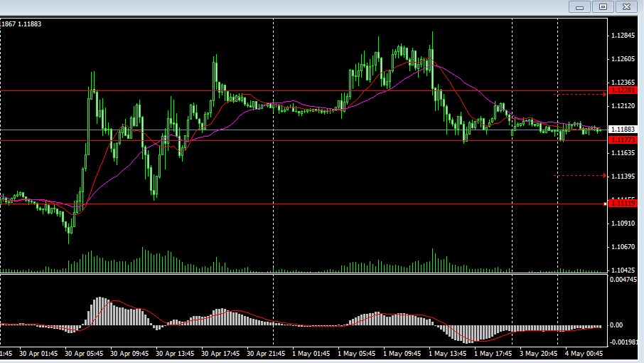Click the MACD scale value -0.001981
The height and width of the screenshot is (363, 644).
point(625,342)
